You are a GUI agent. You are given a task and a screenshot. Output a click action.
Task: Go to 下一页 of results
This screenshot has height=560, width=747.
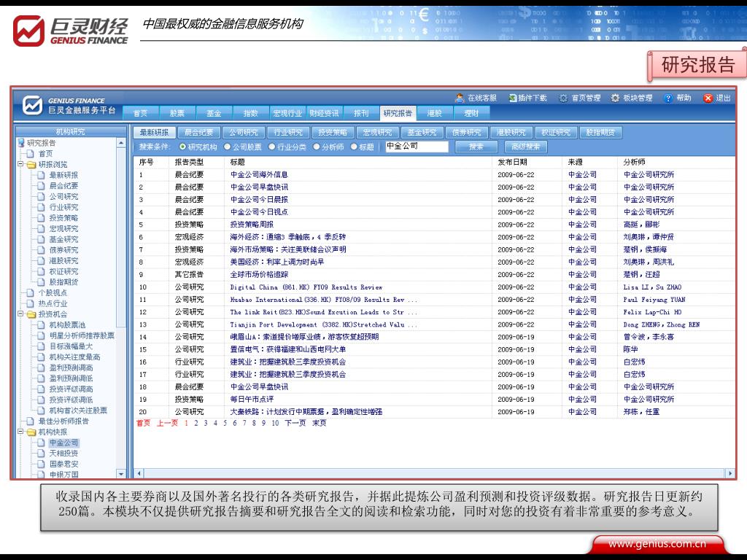295,423
